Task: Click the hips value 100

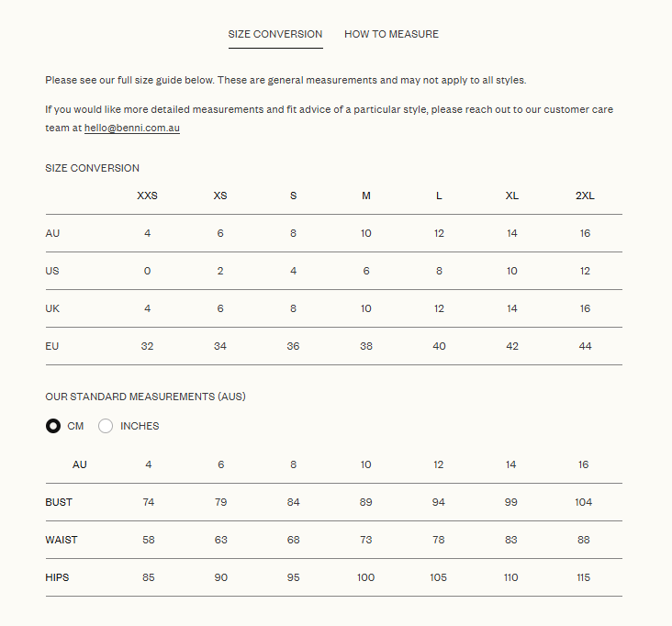Action: point(365,577)
